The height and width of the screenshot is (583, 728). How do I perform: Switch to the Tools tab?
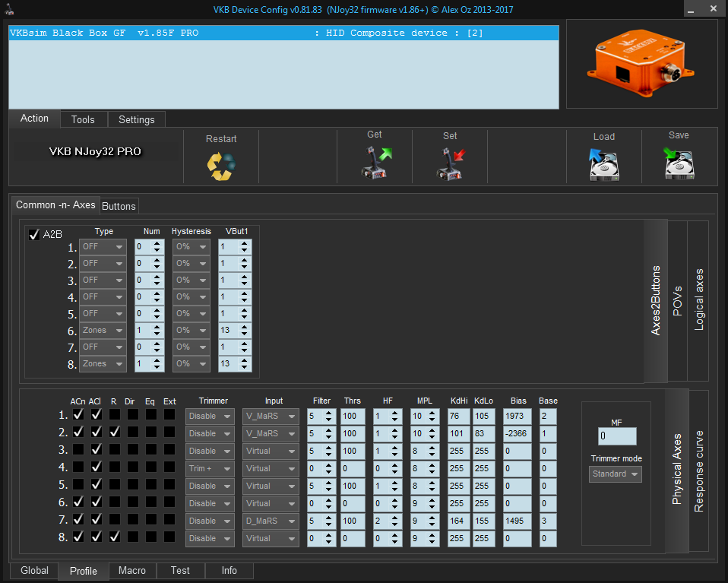tap(84, 119)
